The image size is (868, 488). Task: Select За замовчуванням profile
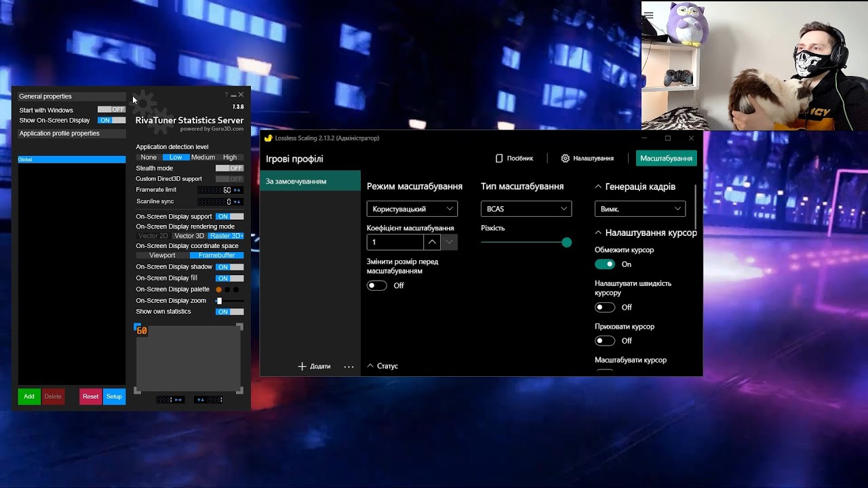(310, 181)
